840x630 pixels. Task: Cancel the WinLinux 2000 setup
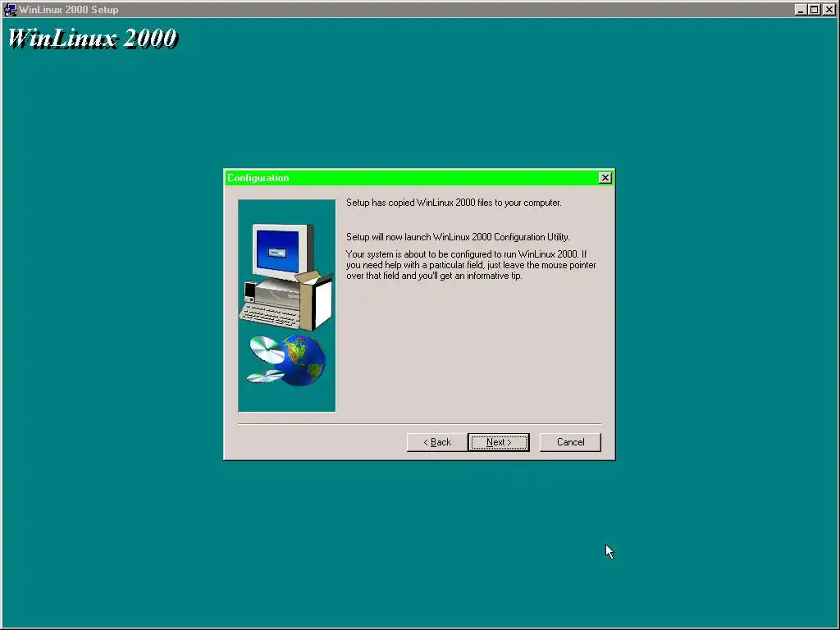pyautogui.click(x=570, y=442)
